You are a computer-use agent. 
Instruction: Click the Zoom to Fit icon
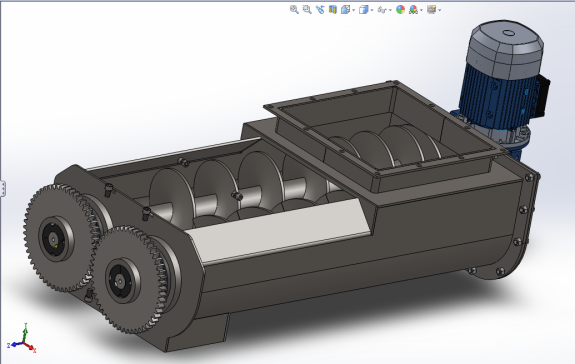294,10
